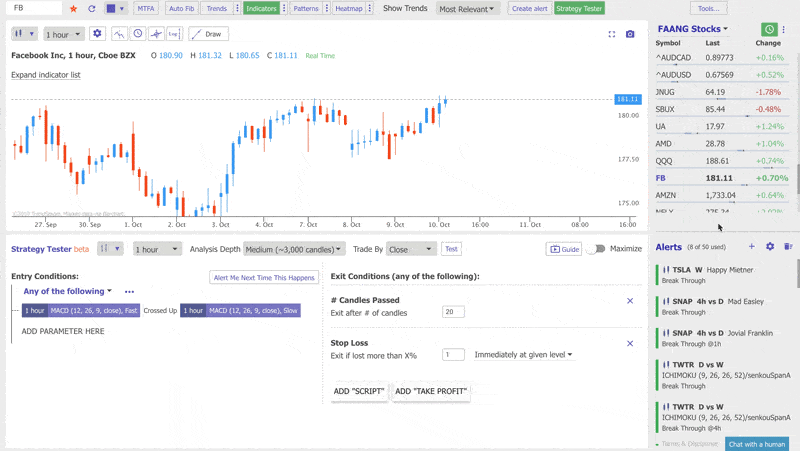Click the Create alert button
800x451 pixels.
click(x=530, y=9)
